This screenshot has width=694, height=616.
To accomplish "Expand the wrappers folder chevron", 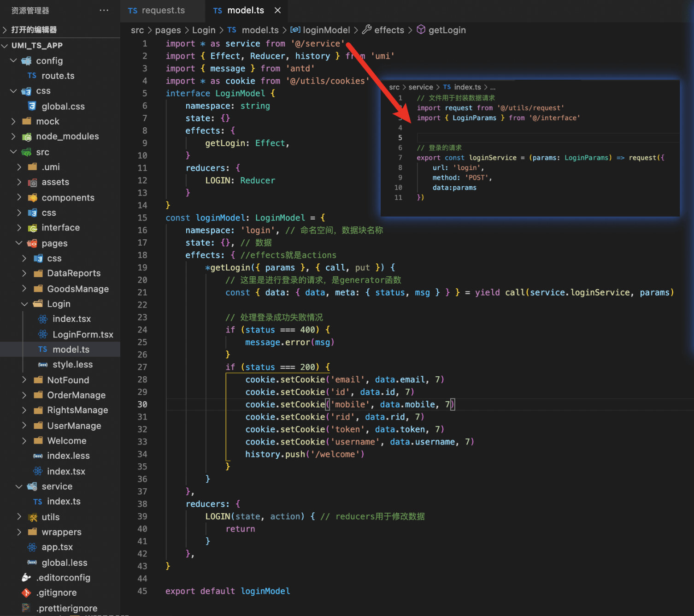I will coord(19,532).
